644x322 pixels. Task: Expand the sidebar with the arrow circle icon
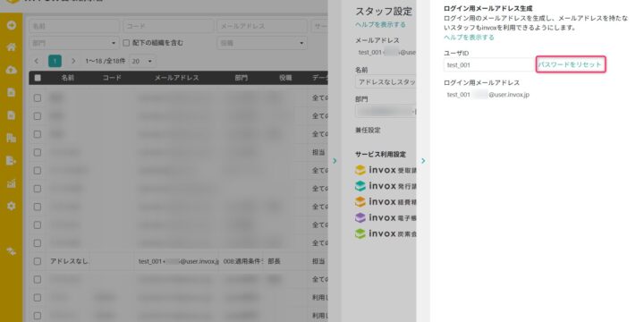pyautogui.click(x=12, y=25)
